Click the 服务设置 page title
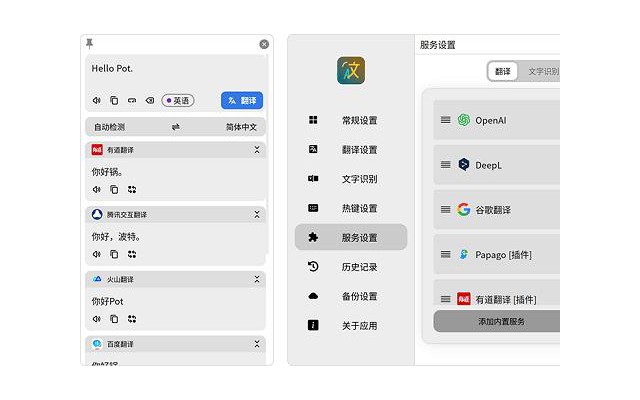Viewport: 640px width, 400px height. pos(438,44)
